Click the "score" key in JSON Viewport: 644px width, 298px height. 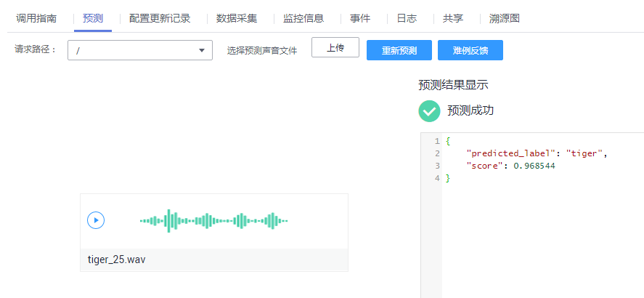[x=485, y=166]
